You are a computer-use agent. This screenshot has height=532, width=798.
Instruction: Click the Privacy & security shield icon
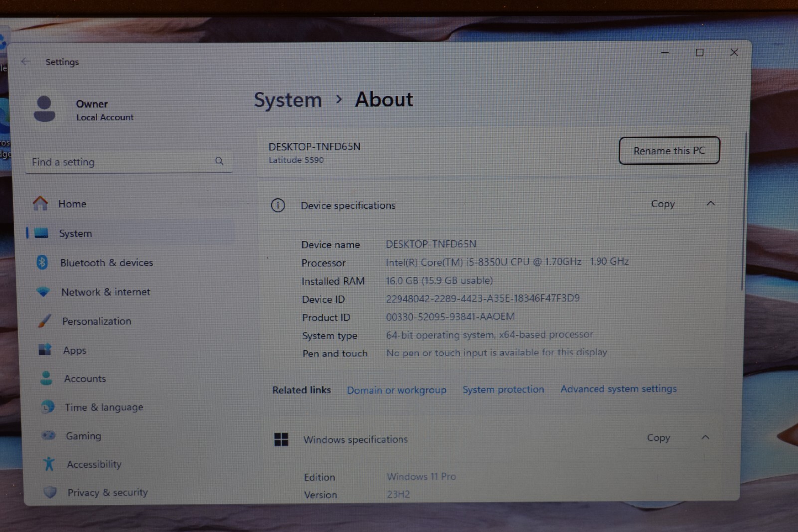click(50, 492)
